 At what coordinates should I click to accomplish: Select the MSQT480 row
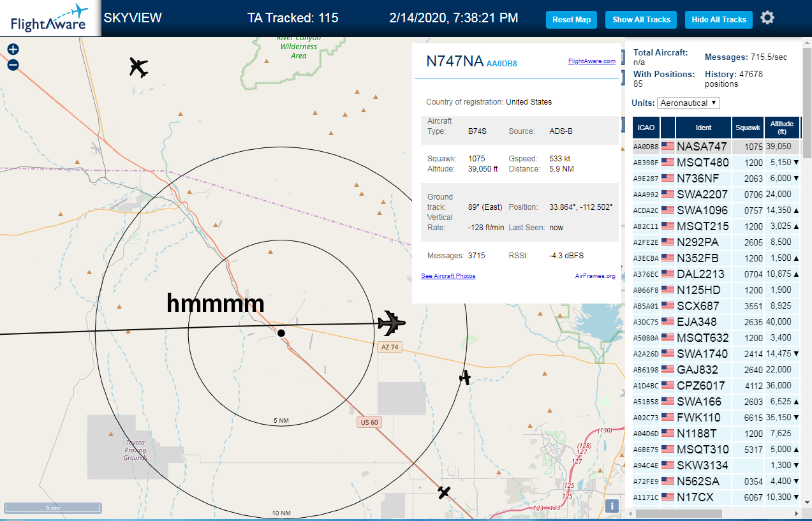pyautogui.click(x=716, y=163)
